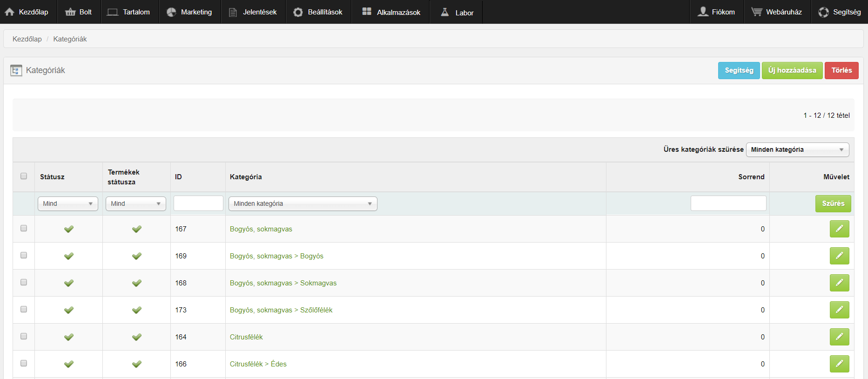Select the checkbox for category 166
Viewport: 868px width, 379px height.
[24, 363]
